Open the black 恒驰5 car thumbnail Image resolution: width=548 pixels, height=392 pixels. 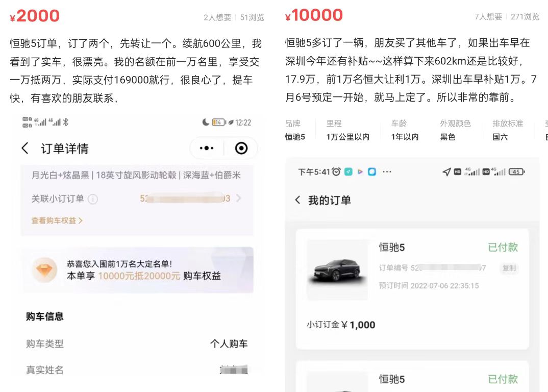point(337,269)
